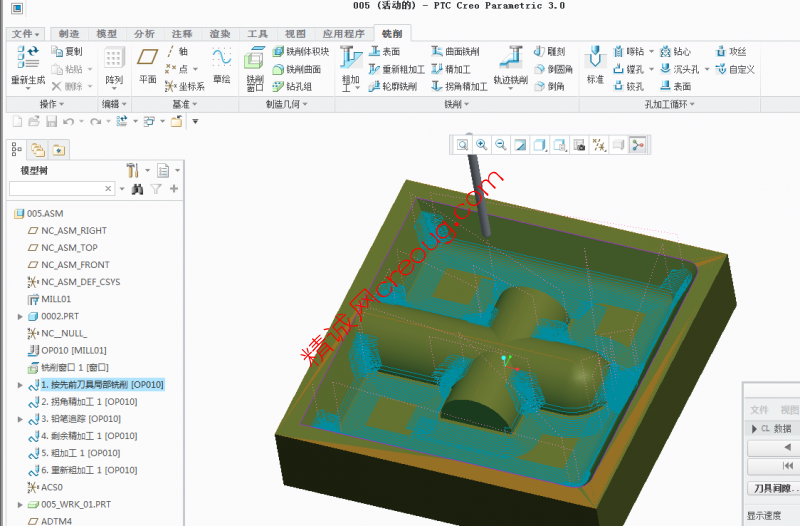Viewport: 800px width, 526px height.
Task: Expand the 005_WRK_01.PRT tree node
Action: tap(20, 505)
